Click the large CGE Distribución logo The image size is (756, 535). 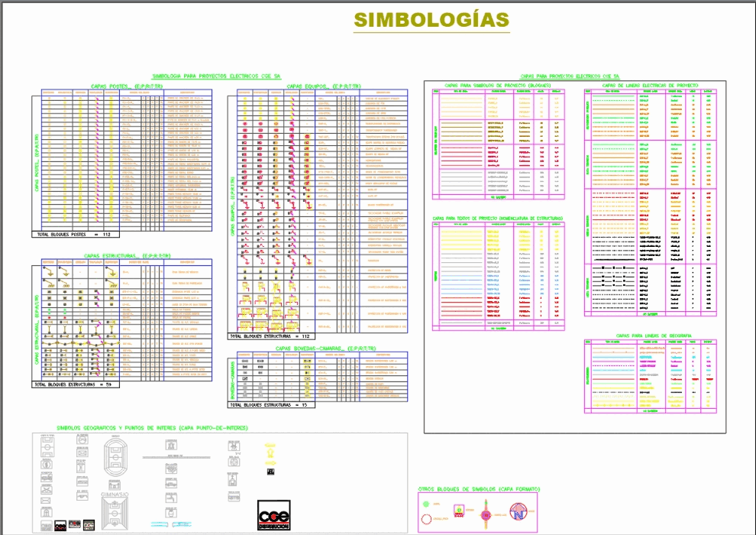(274, 515)
